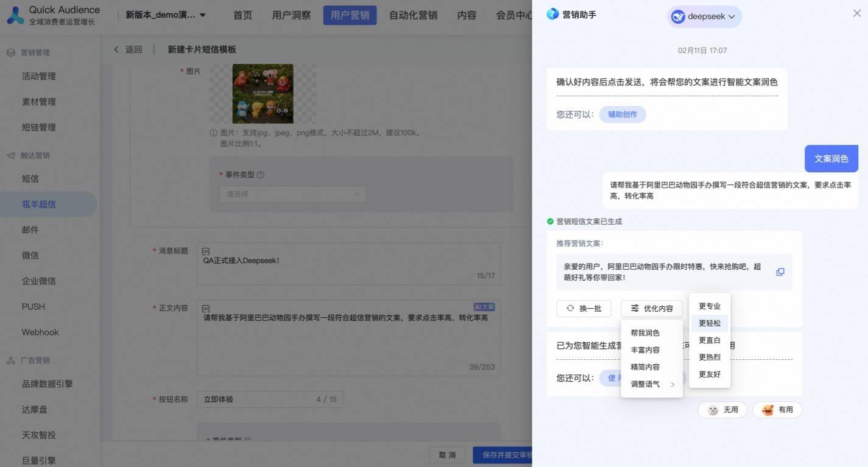868x467 pixels.
Task: Click 优化内容 dropdown button
Action: coord(652,309)
